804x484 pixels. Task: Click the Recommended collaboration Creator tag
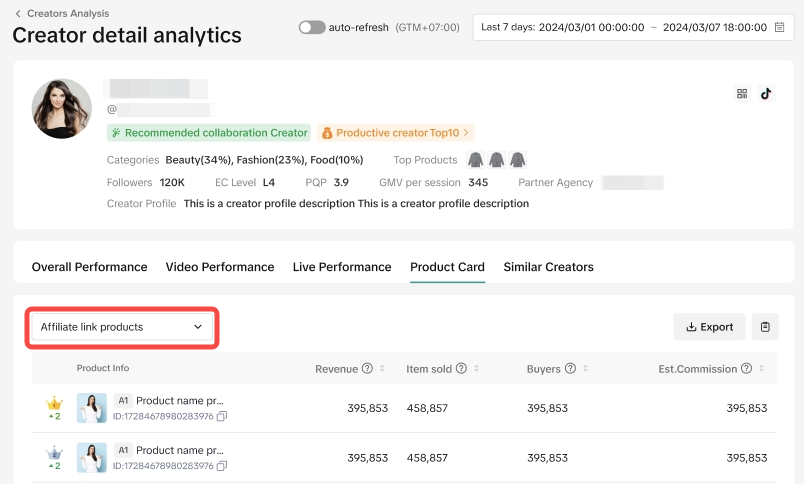[209, 132]
